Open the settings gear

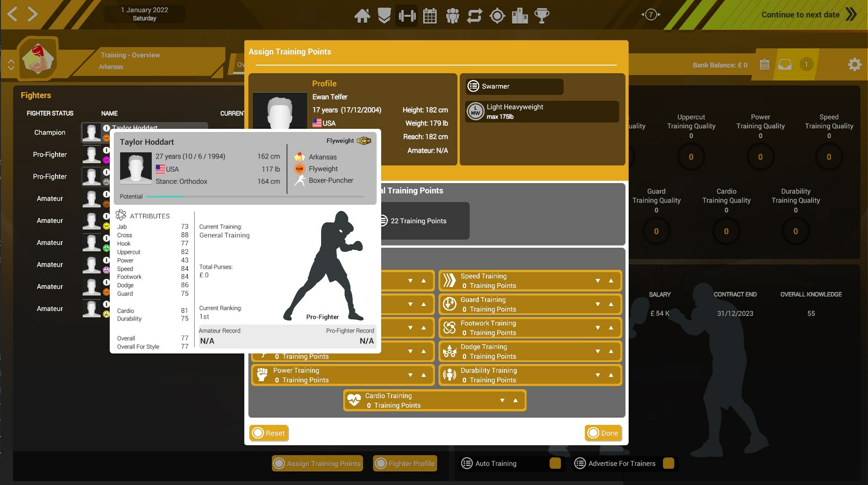pos(854,65)
